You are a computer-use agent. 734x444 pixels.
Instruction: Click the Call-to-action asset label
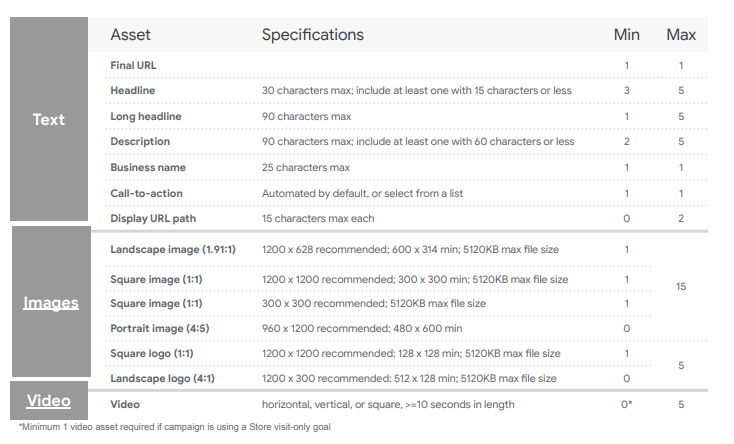[147, 193]
